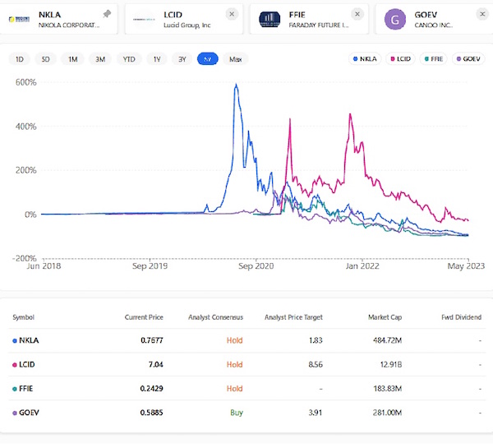Open FFIE row in the table
This screenshot has height=448, width=493.
[247, 389]
